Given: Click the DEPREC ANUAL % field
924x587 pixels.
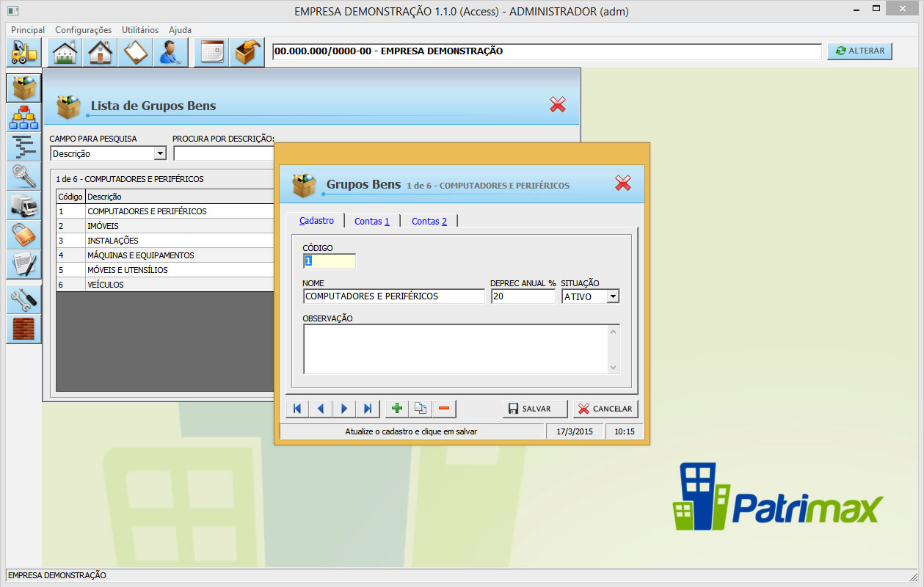Looking at the screenshot, I should [523, 296].
